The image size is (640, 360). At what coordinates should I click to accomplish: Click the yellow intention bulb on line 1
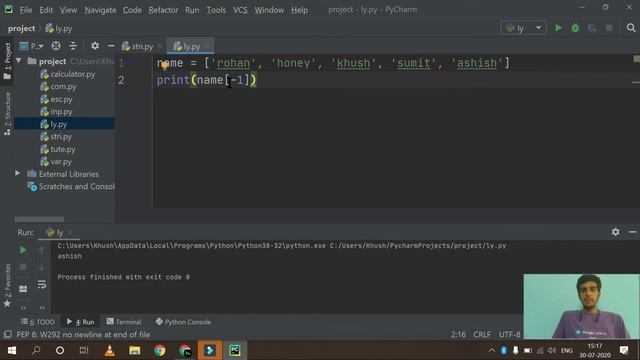click(164, 65)
